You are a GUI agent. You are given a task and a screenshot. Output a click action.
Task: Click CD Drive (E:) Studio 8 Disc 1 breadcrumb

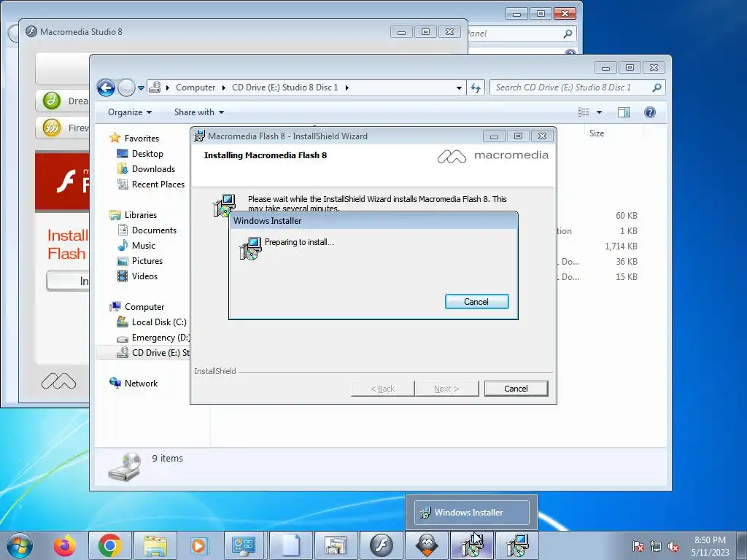click(285, 87)
